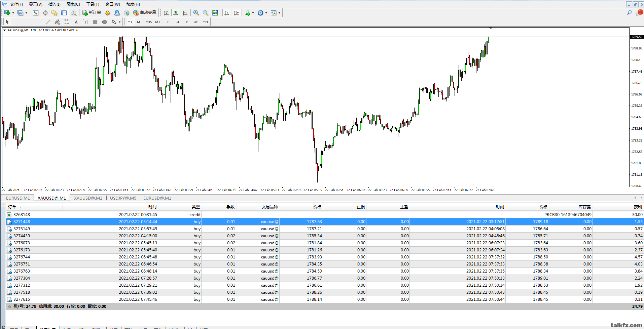Switch to EURUSD,M1 chart tab

pos(18,198)
